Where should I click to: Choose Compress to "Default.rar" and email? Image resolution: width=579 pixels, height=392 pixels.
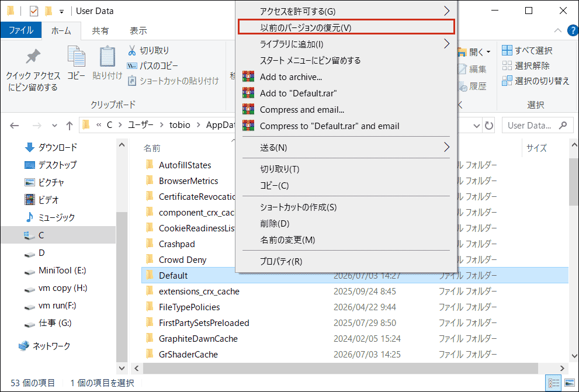[346, 126]
